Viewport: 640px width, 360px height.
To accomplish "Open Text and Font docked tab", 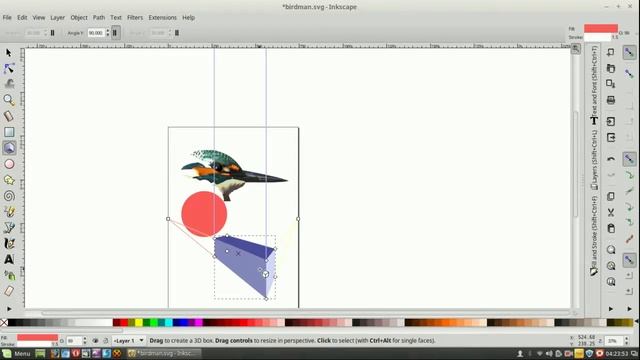I will tap(594, 86).
